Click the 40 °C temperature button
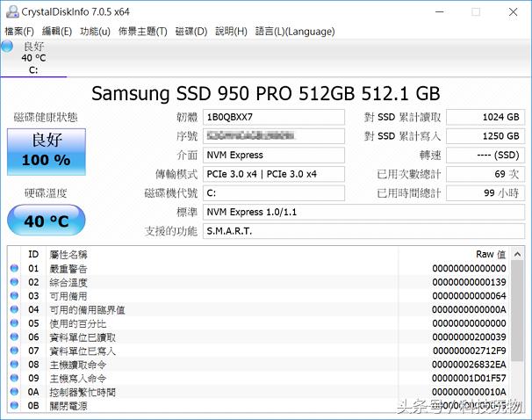 [x=47, y=220]
